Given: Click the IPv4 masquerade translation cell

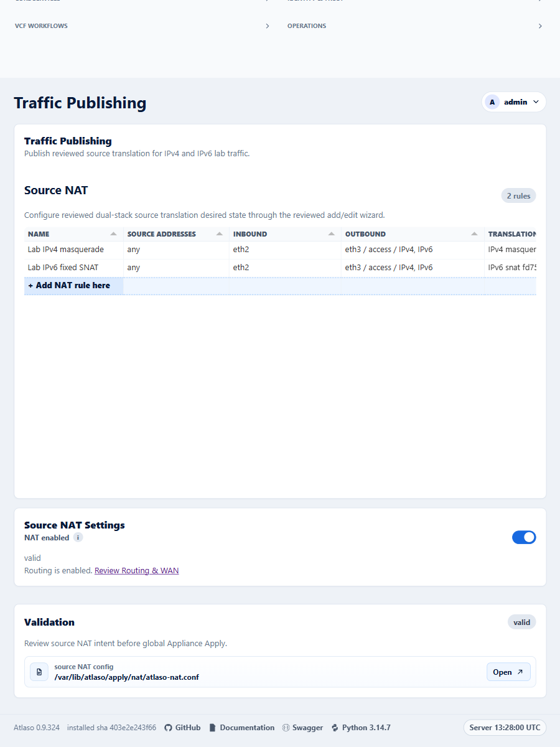Looking at the screenshot, I should point(511,250).
